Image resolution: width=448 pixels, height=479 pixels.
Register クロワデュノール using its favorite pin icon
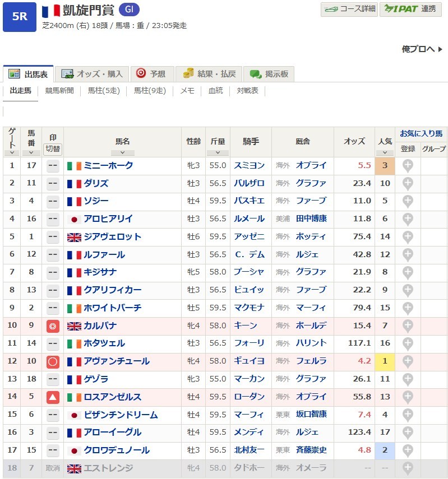[x=408, y=450]
